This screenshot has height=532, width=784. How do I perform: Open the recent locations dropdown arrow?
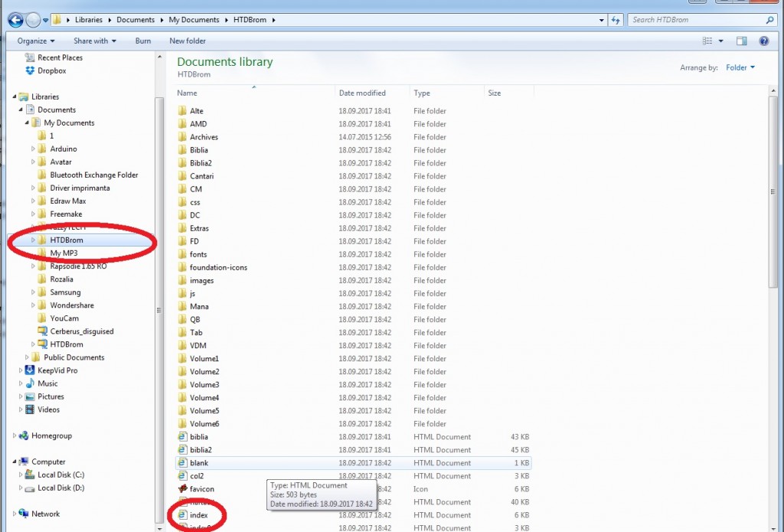[45, 21]
